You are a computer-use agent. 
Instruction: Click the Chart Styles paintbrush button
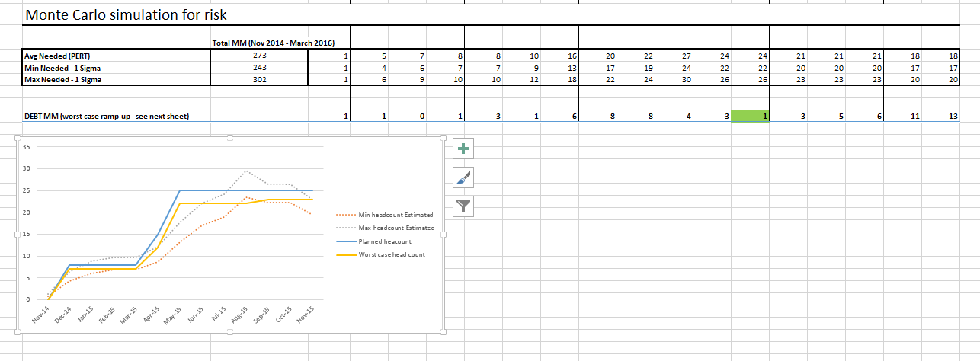(x=464, y=177)
